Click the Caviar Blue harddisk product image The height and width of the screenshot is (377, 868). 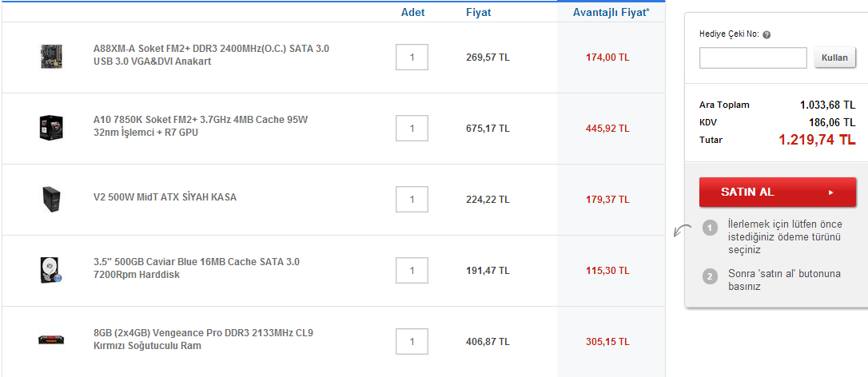click(x=51, y=270)
